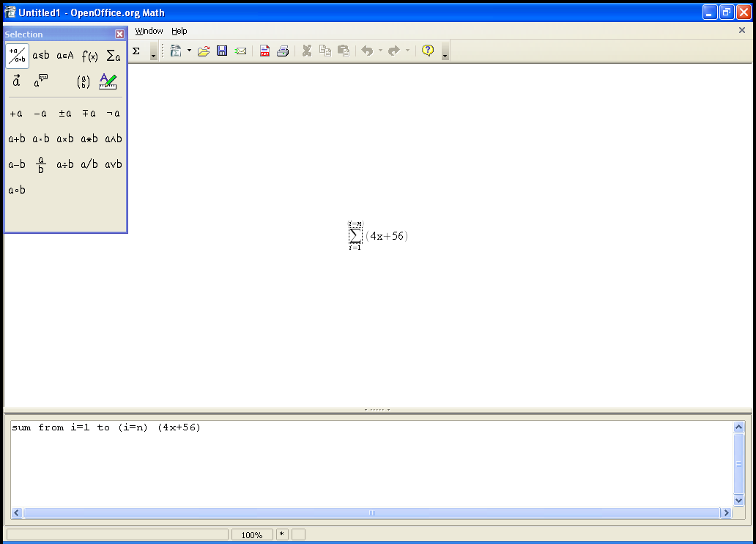Click the horizontal scroll left arrow
This screenshot has width=756, height=544.
click(16, 512)
